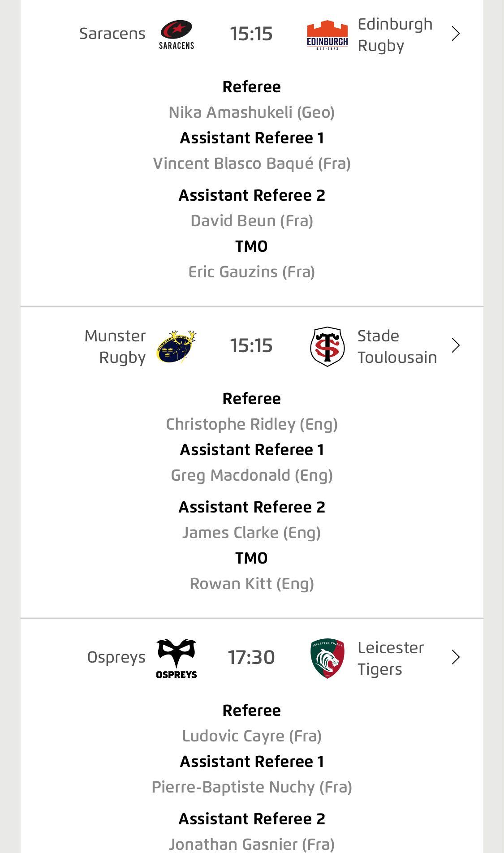
Task: Tap the Stade Toulousain team name
Action: 397,346
